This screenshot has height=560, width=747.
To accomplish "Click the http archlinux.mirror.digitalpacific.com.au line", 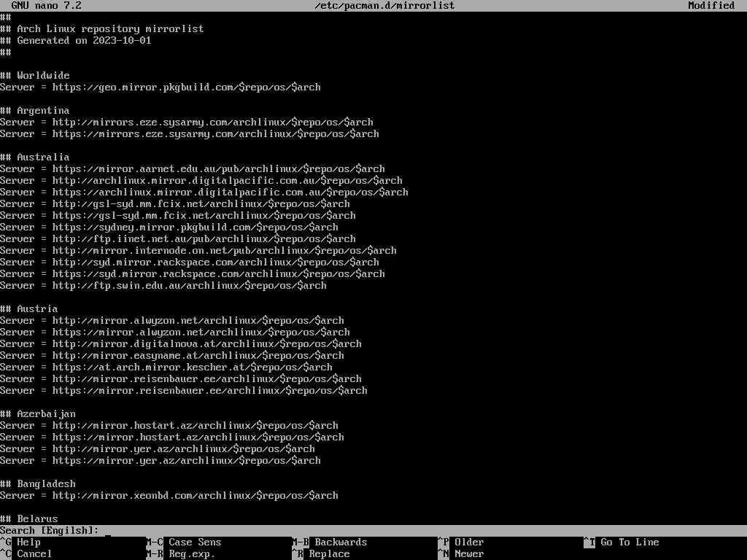I will point(201,181).
